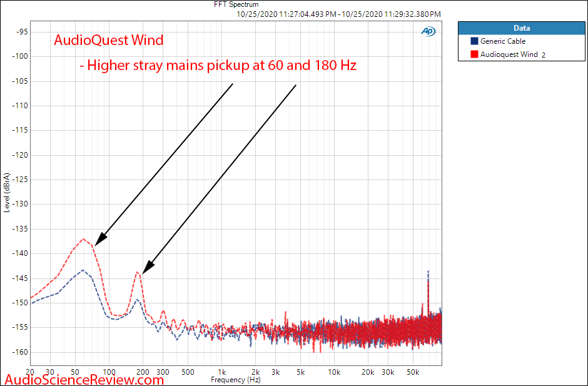This screenshot has height=386, width=588.
Task: Click the Generic Cable legend entry
Action: click(503, 41)
